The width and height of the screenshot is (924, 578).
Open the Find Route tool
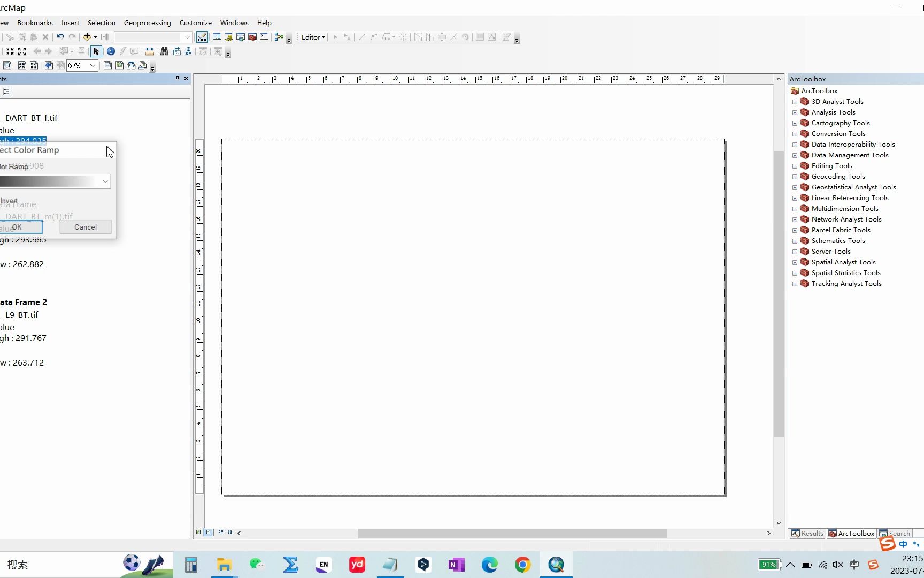tap(176, 51)
